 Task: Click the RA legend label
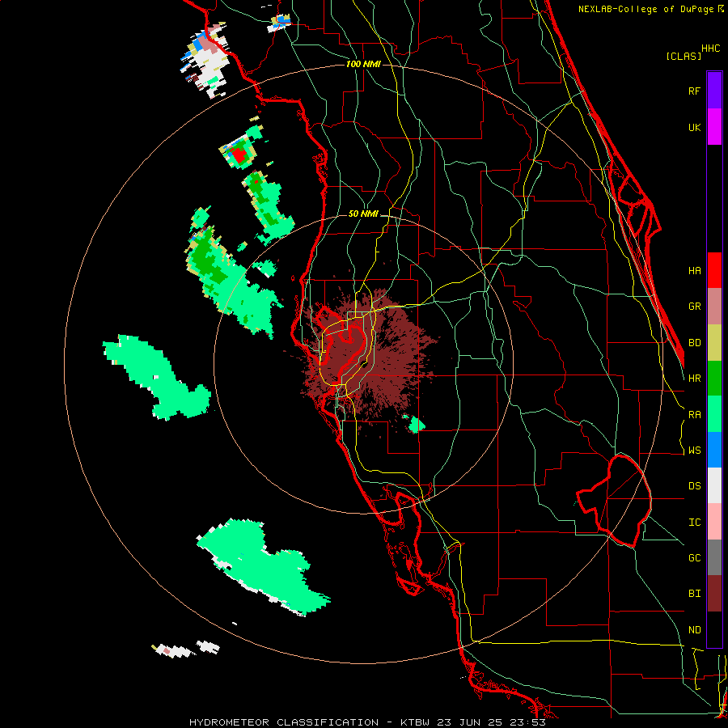pos(694,414)
